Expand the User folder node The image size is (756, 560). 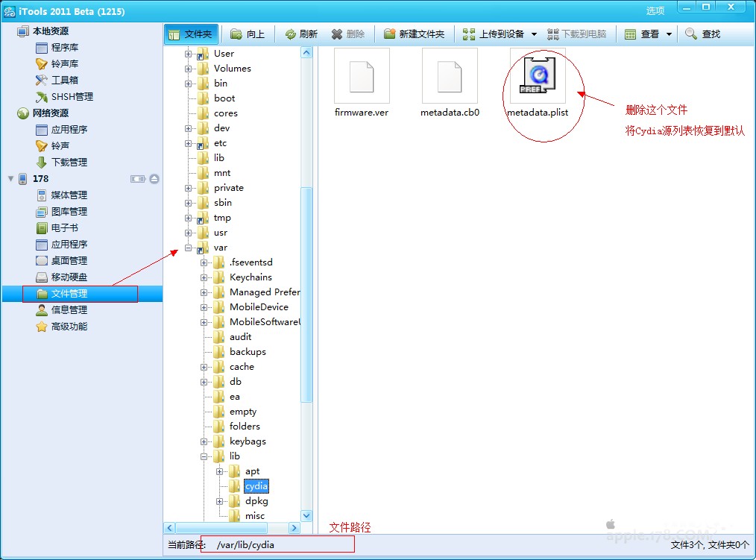188,54
